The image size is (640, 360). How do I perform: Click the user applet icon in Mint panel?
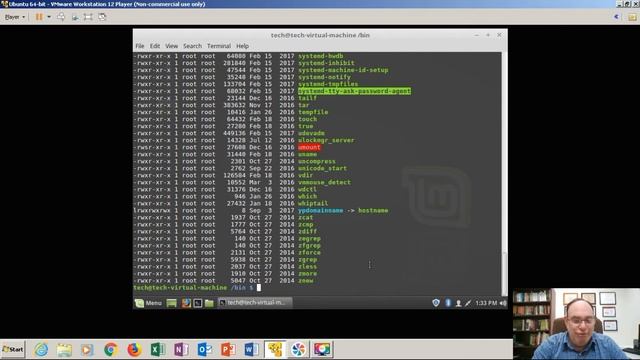tap(458, 303)
